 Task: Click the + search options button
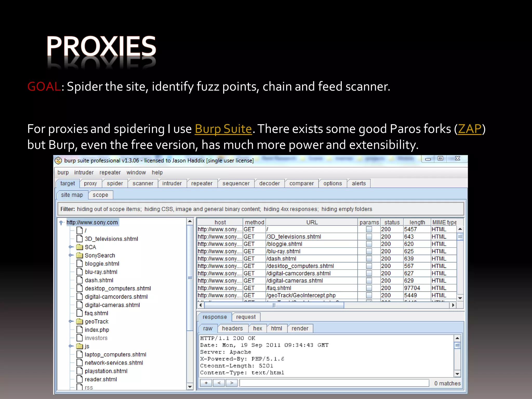click(x=206, y=383)
